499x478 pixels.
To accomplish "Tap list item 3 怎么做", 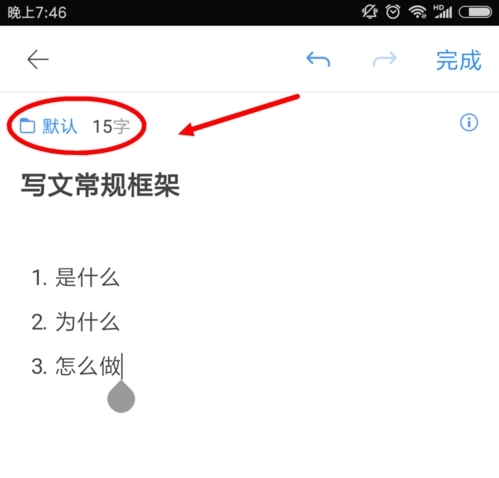I will (x=76, y=366).
